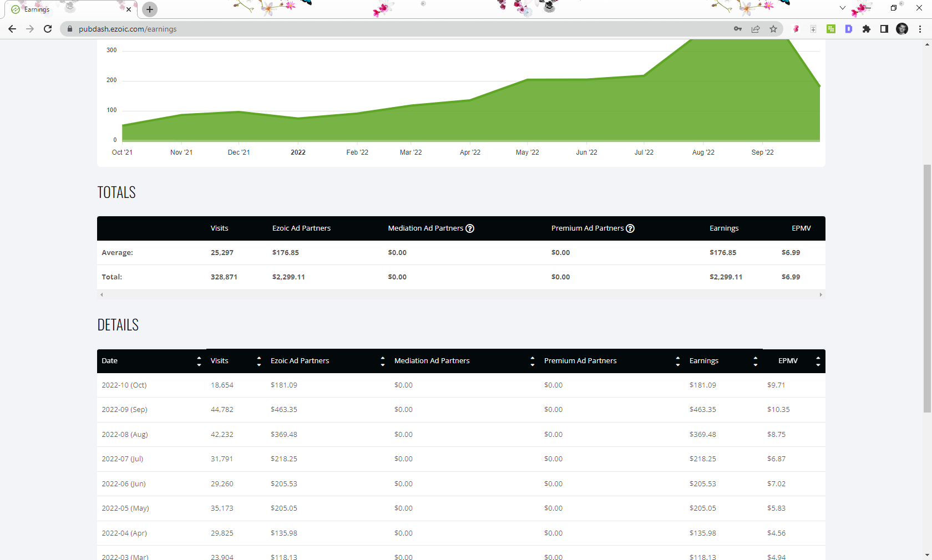Click the 2022-09 (Sep) date cell
This screenshot has height=560, width=932.
(124, 410)
